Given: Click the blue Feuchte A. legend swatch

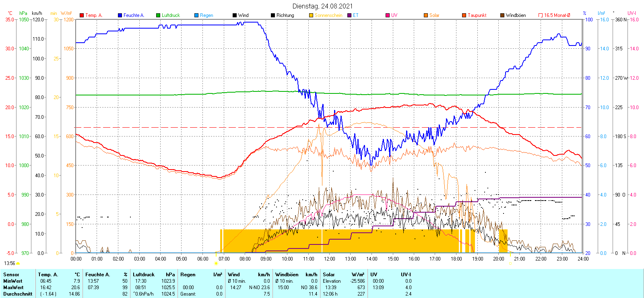Looking at the screenshot, I should (120, 15).
